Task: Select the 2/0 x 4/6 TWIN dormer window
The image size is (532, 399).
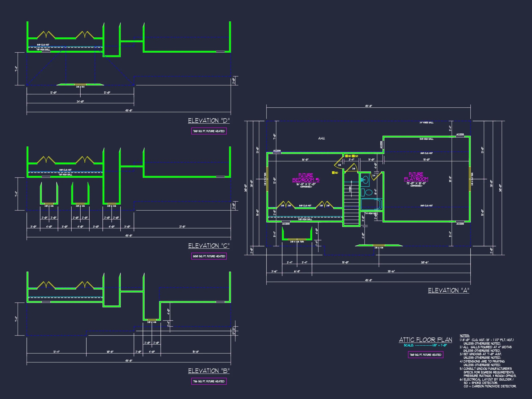Action: click(297, 239)
